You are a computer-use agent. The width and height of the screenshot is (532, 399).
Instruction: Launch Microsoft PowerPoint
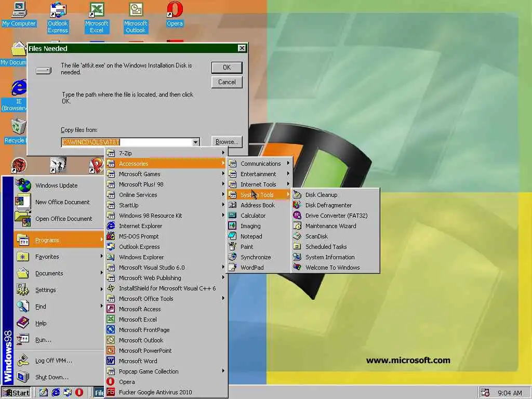coord(166,351)
